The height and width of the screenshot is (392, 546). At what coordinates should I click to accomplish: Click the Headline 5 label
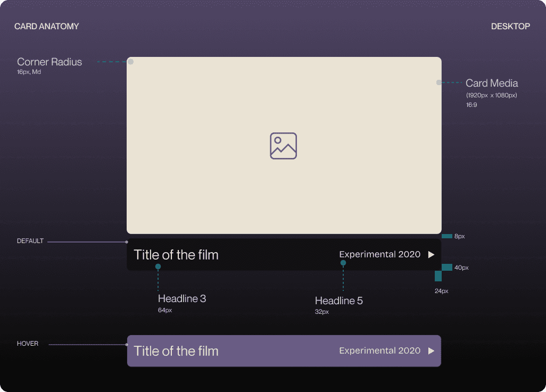339,301
